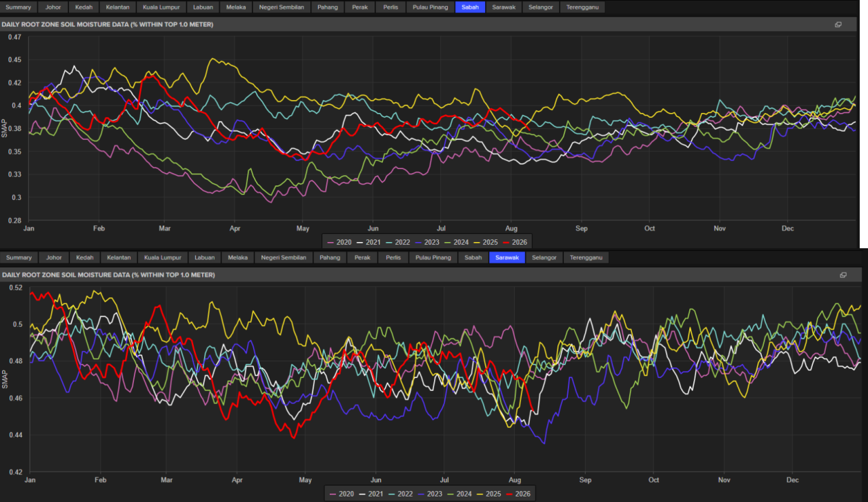Switch to Sabah tab in bottom panel
The height and width of the screenshot is (502, 868).
(x=473, y=258)
